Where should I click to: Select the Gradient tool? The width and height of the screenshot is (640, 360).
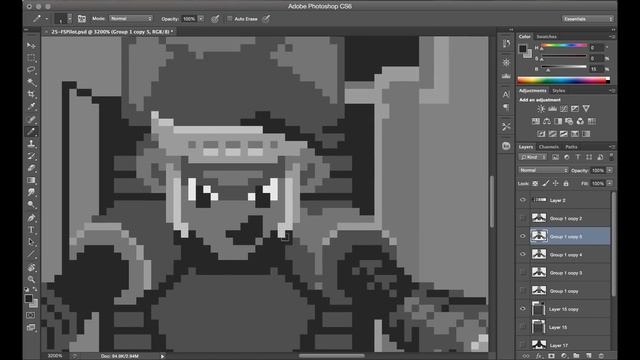coord(31,180)
